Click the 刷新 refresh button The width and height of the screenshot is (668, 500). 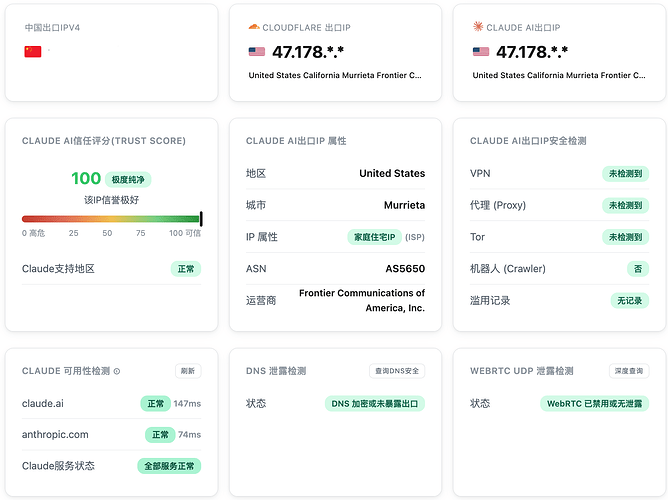point(188,371)
